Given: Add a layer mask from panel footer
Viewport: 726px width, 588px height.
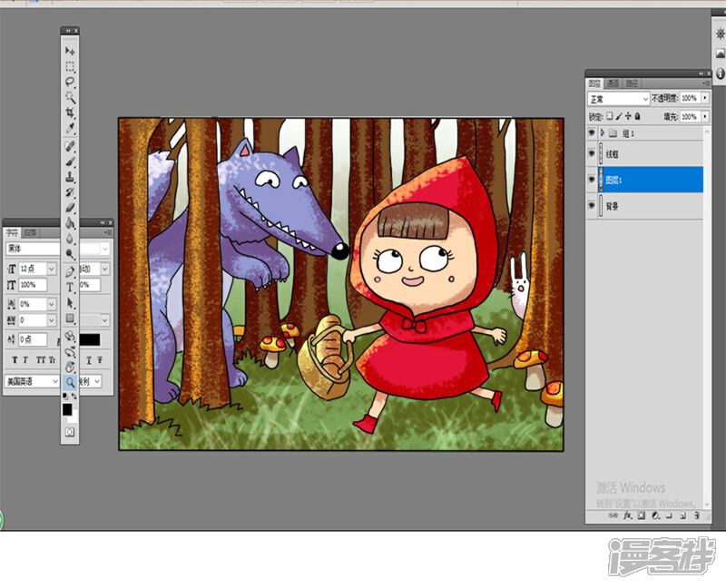Looking at the screenshot, I should [x=641, y=515].
